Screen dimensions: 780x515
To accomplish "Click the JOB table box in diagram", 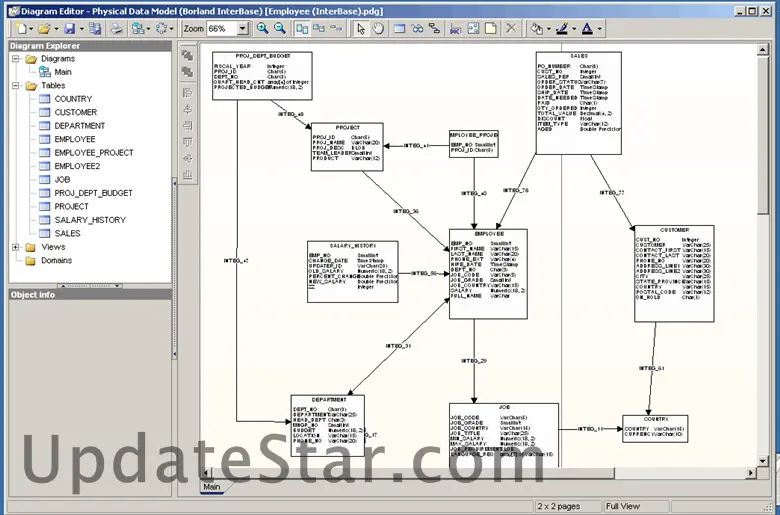I will tap(504, 435).
